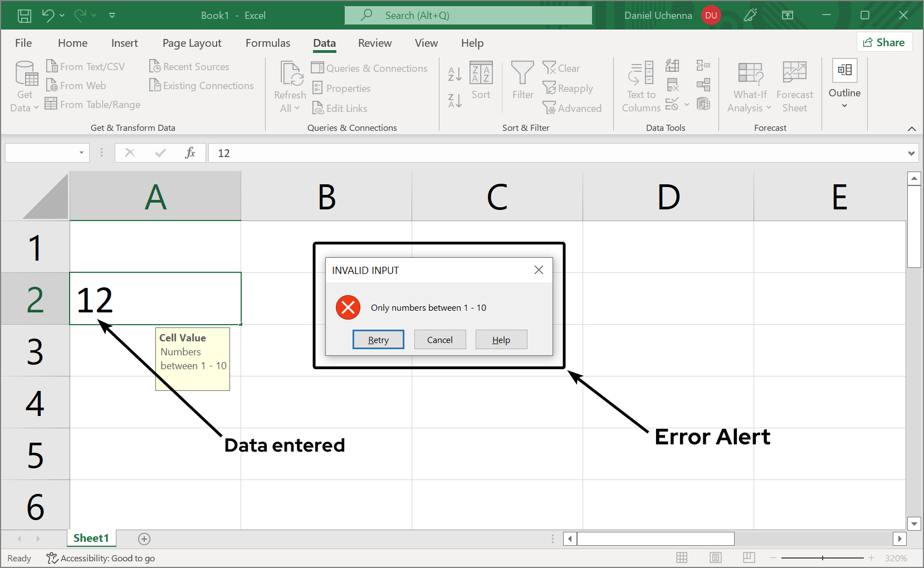924x568 pixels.
Task: Click the Reapply filter icon
Action: point(550,88)
